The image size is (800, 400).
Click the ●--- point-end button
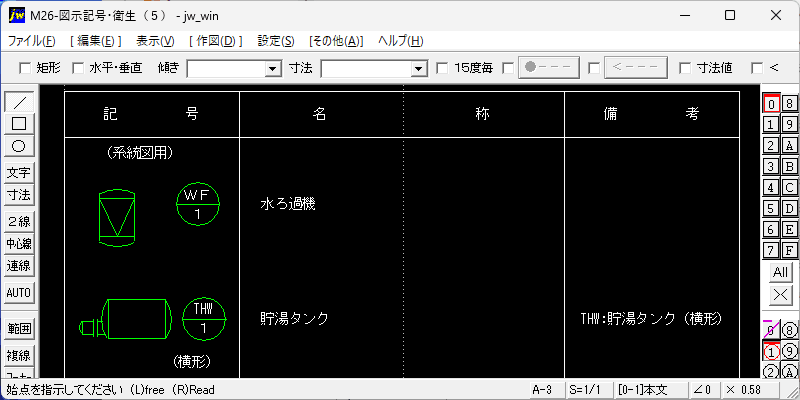[549, 67]
